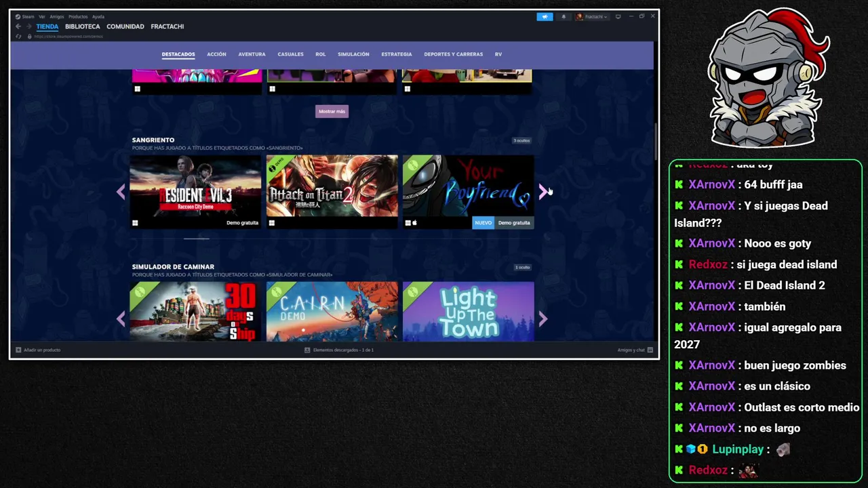Switch to Big Picture mode via the monitor icon
Image resolution: width=868 pixels, height=488 pixels.
[618, 16]
